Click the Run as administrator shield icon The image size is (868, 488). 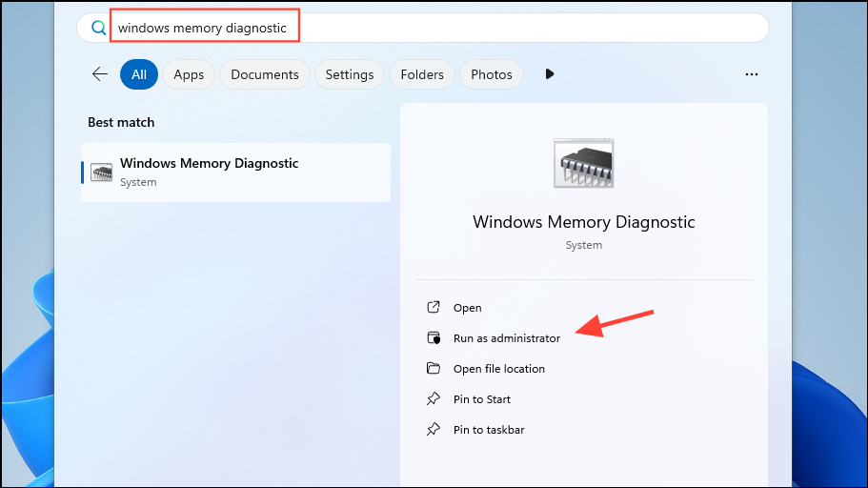(434, 337)
